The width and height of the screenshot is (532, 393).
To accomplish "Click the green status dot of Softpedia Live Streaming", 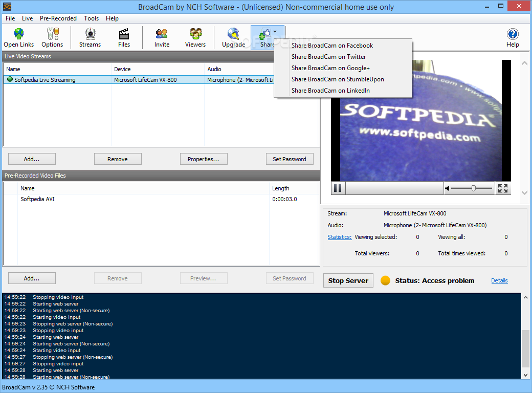I will [10, 79].
